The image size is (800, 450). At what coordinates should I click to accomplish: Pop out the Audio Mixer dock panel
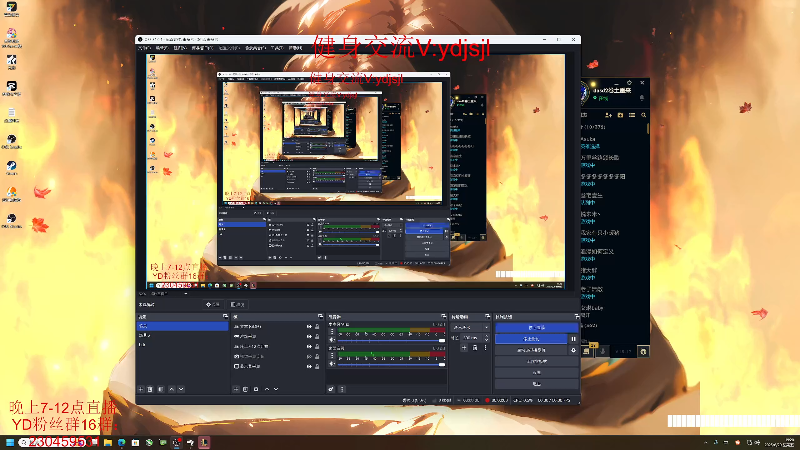tap(443, 316)
